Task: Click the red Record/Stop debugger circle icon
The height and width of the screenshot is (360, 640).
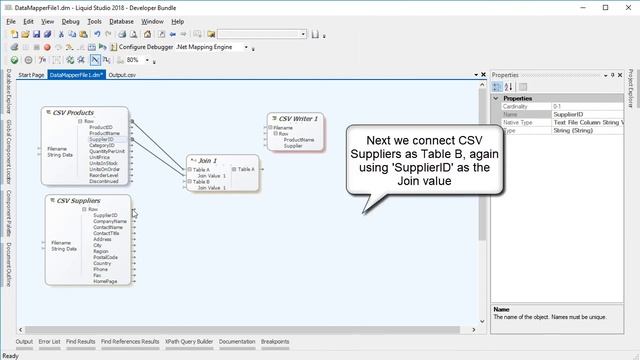Action: click(x=47, y=47)
